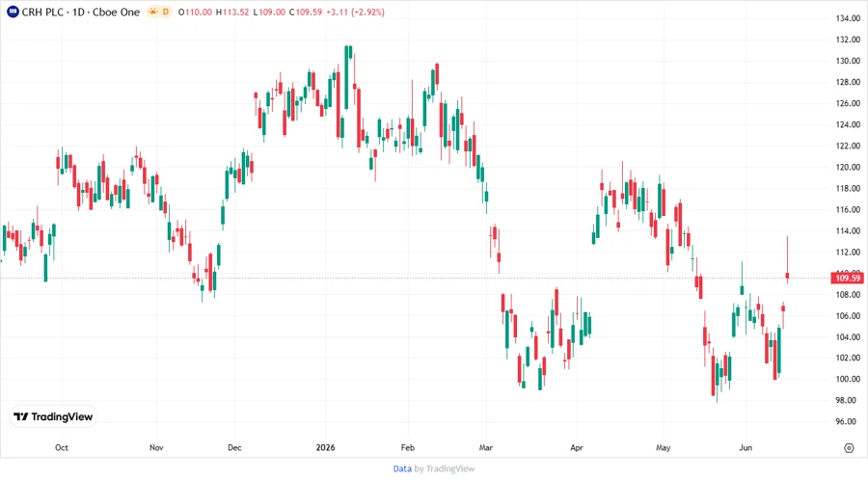The height and width of the screenshot is (480, 868).
Task: Click the 104.00 price scale label
Action: [x=848, y=336]
